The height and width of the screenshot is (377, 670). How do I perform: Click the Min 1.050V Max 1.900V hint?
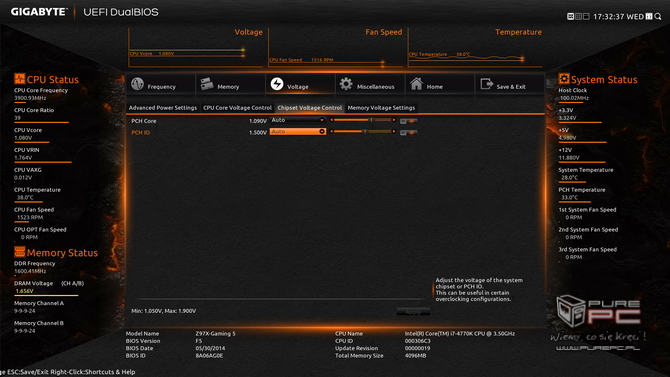point(164,311)
